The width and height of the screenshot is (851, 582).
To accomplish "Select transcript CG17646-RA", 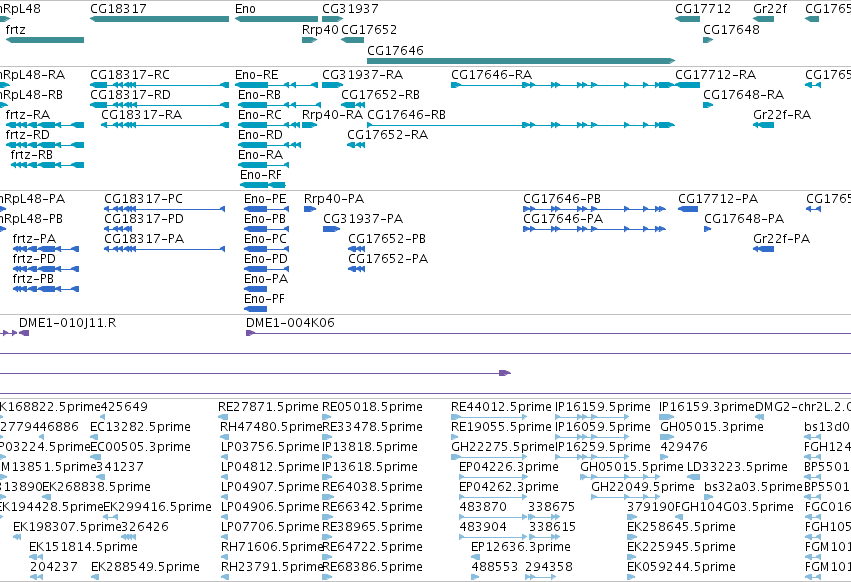I will 563,85.
